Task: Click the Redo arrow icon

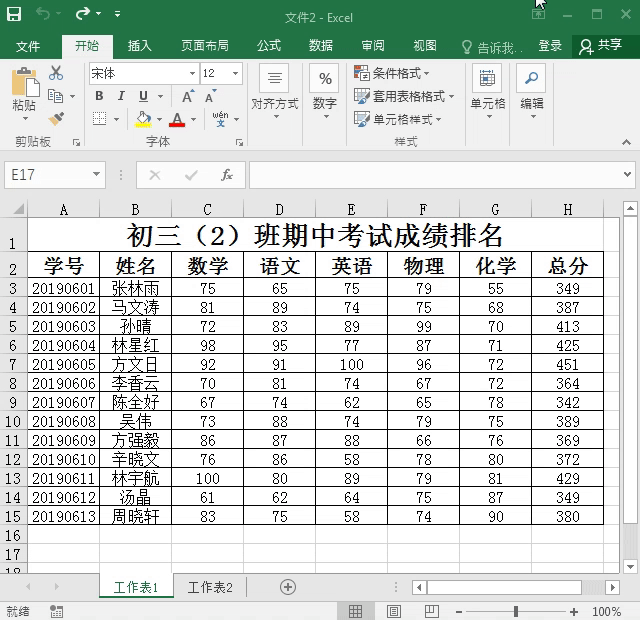Action: 82,14
